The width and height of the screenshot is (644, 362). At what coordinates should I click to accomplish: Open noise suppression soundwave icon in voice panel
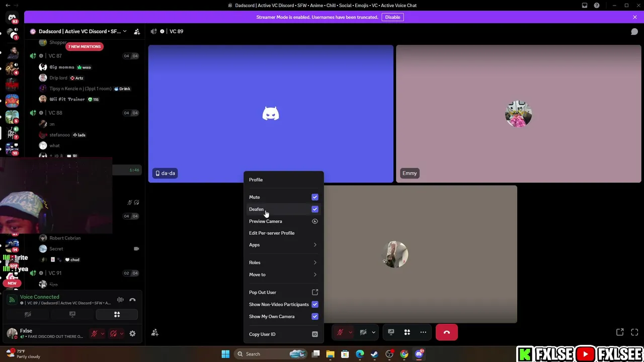click(120, 300)
